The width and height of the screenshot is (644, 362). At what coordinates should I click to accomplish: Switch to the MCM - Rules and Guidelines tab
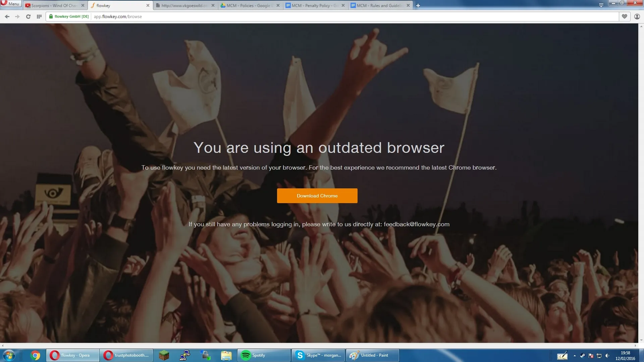pyautogui.click(x=380, y=6)
